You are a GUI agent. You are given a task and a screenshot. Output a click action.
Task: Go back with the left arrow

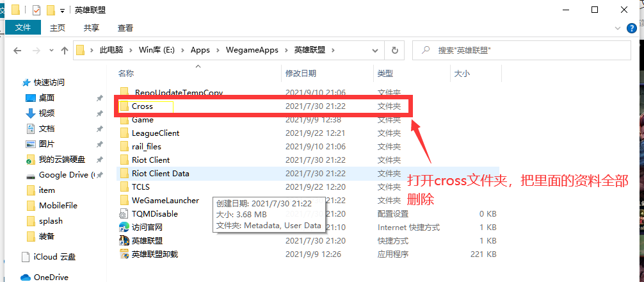pos(17,50)
